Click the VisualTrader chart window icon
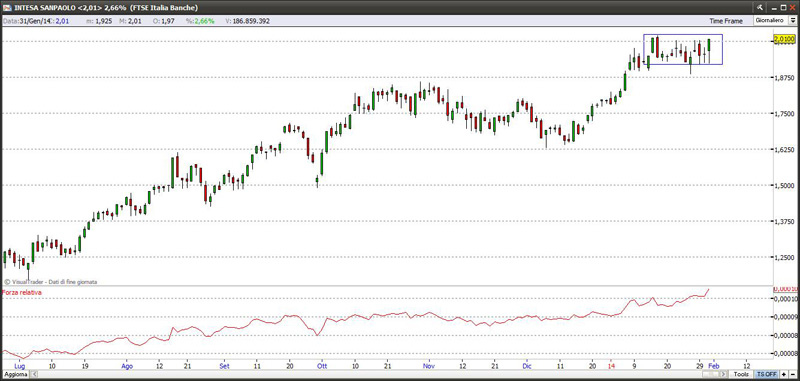This screenshot has width=800, height=381. click(6, 7)
